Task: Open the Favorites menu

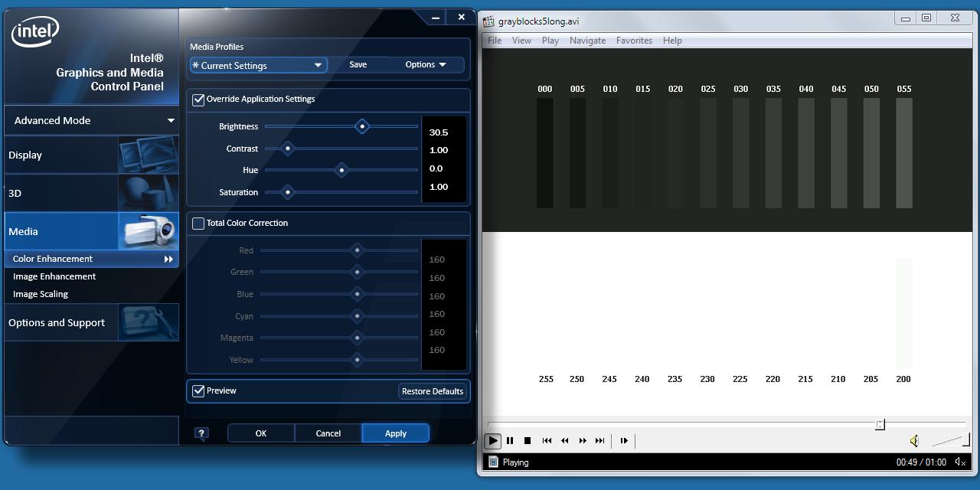Action: pos(634,41)
